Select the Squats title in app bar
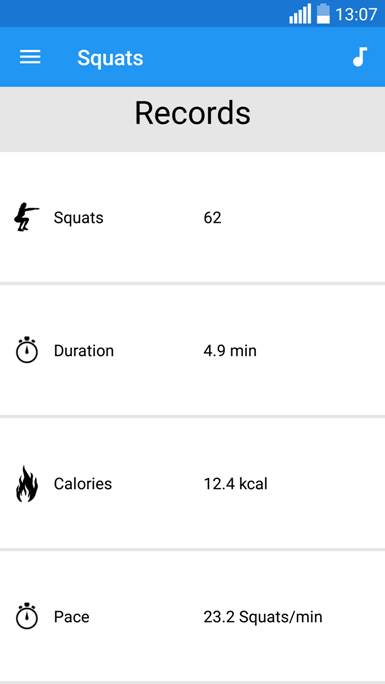Image resolution: width=385 pixels, height=684 pixels. [110, 58]
